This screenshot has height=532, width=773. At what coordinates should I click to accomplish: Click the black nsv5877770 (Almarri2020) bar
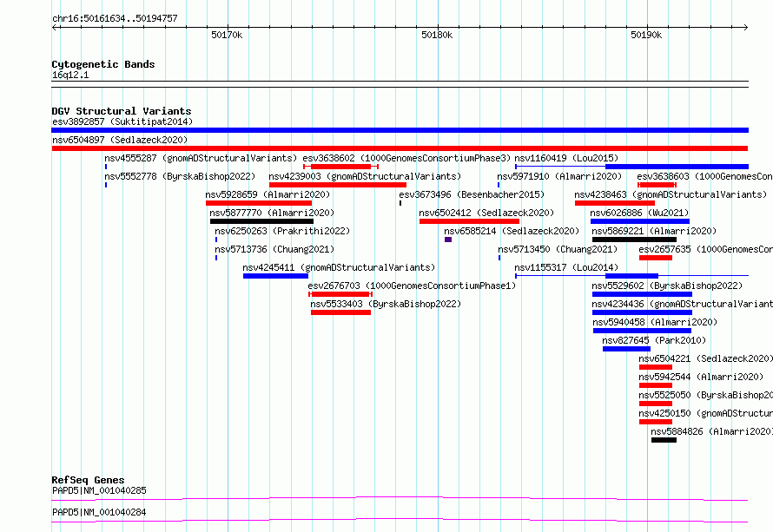pos(261,221)
